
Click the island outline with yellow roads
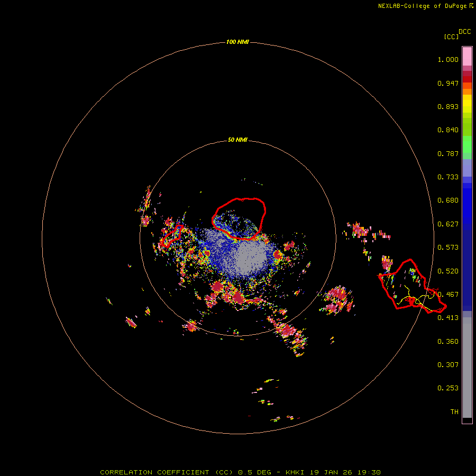[x=411, y=286]
